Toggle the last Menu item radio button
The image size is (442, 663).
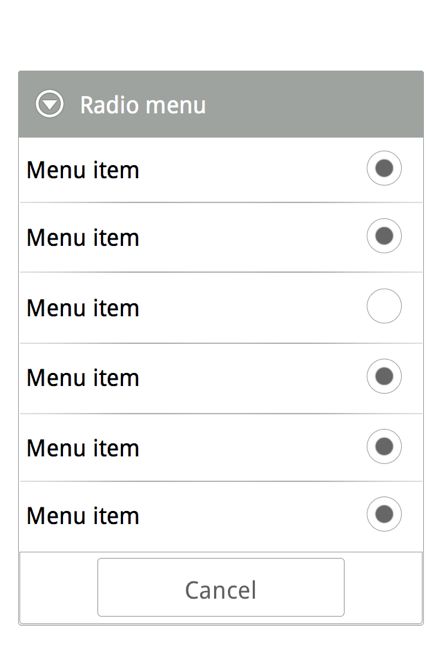pos(384,514)
